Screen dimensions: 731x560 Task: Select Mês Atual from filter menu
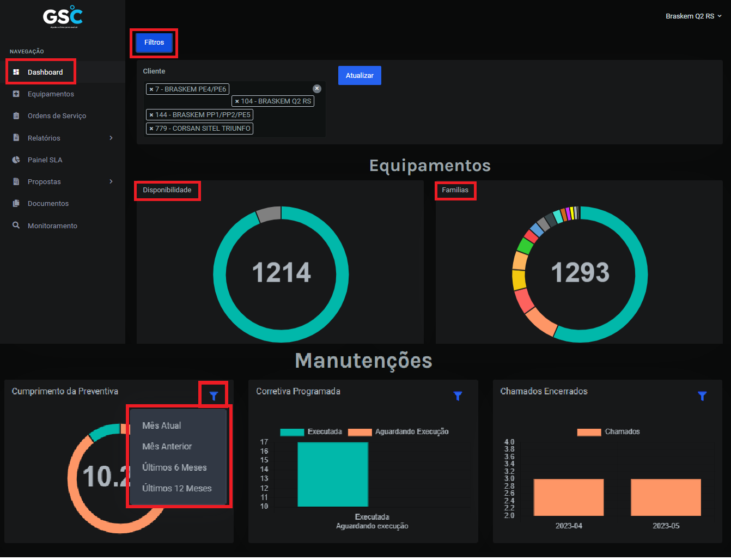pyautogui.click(x=178, y=425)
